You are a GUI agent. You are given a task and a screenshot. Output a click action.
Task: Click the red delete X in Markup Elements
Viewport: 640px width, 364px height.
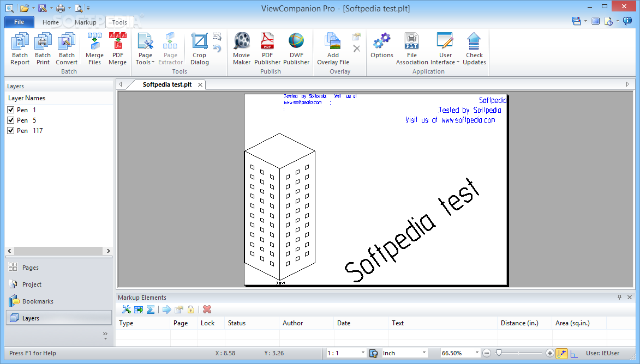click(x=207, y=310)
